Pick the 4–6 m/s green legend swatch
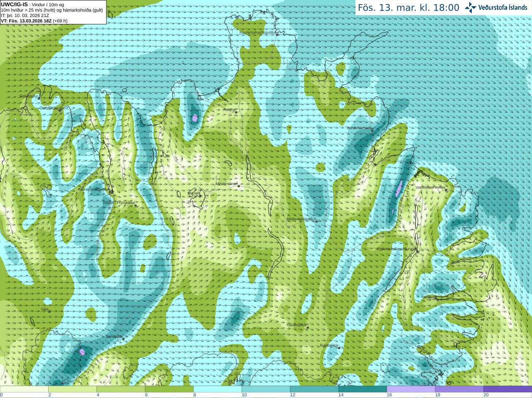The image size is (532, 398). click(121, 389)
